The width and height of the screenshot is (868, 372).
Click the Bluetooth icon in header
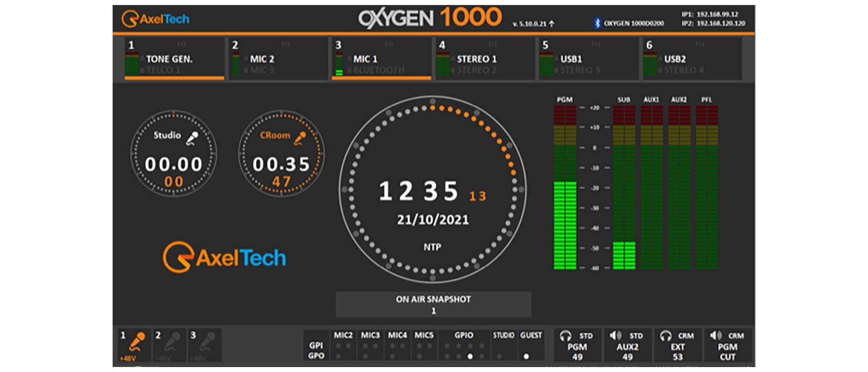(x=597, y=23)
